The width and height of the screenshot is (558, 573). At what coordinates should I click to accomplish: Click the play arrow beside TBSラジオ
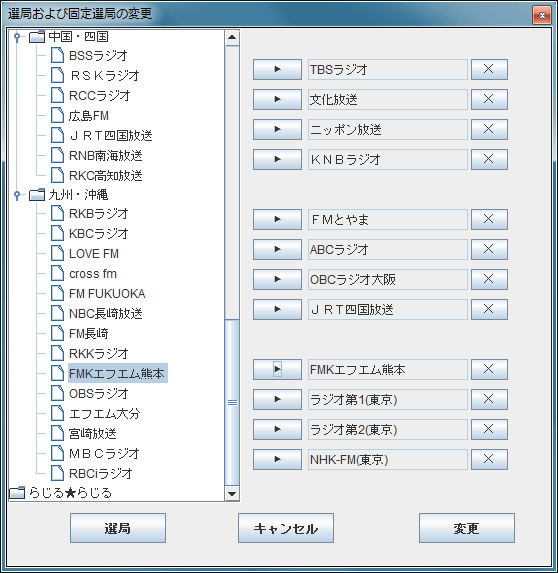[x=277, y=69]
